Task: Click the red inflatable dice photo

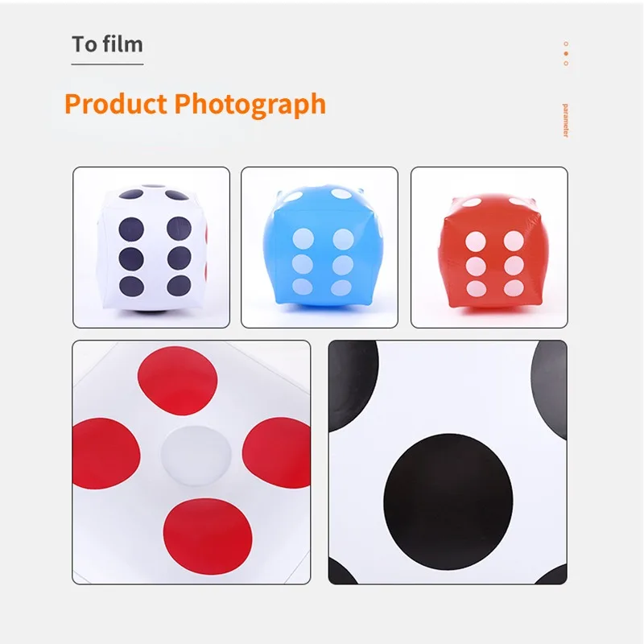Action: [489, 247]
